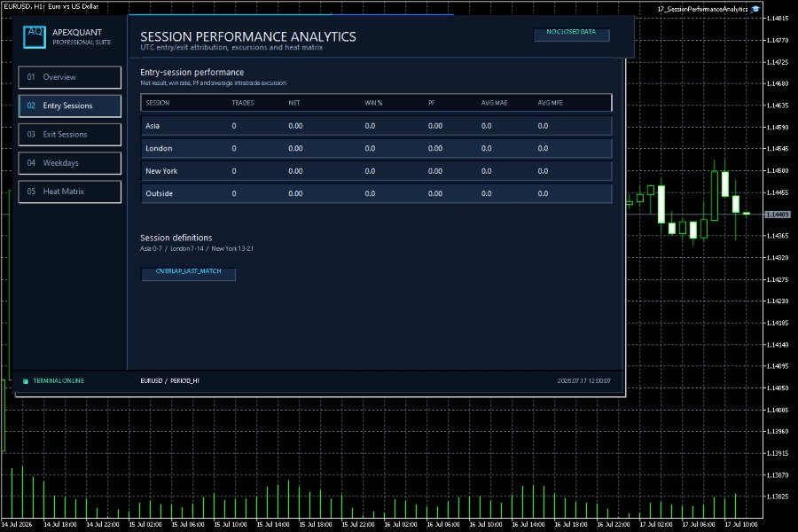Click the 14 Jul 2026 time axis label

[x=17, y=524]
